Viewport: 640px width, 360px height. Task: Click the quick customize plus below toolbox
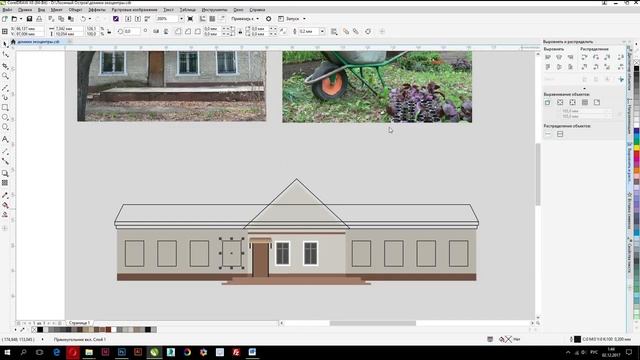(x=5, y=228)
